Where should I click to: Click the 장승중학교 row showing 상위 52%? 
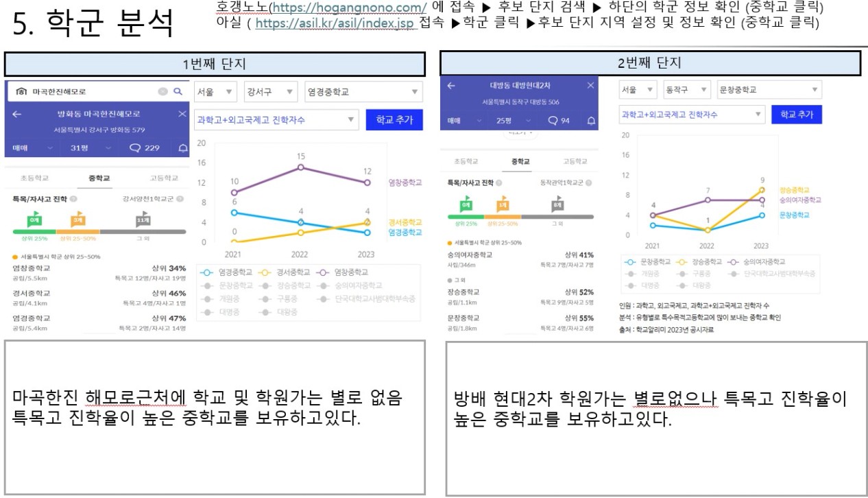click(x=520, y=296)
